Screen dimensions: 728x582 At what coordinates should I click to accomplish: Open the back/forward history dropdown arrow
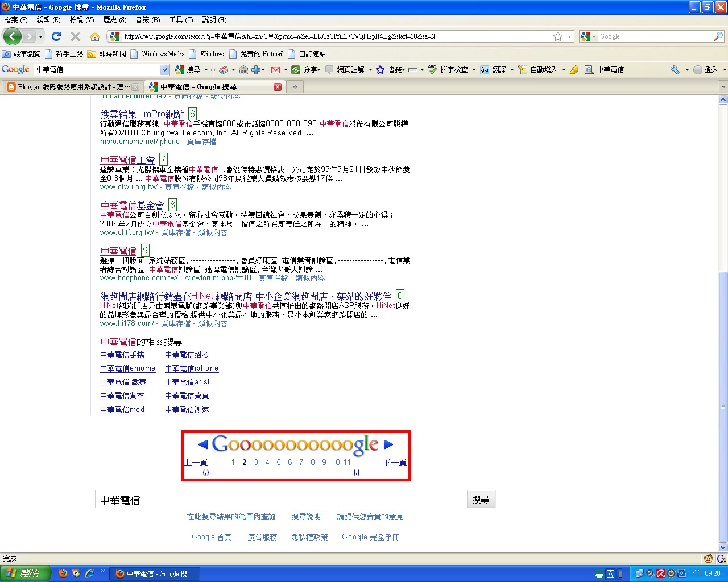point(41,36)
